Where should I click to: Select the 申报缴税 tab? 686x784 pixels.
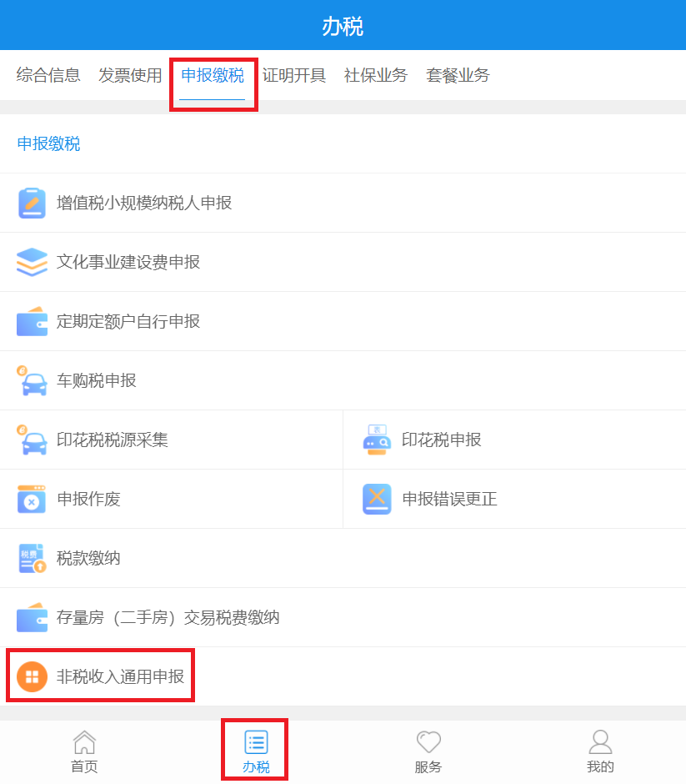click(213, 75)
